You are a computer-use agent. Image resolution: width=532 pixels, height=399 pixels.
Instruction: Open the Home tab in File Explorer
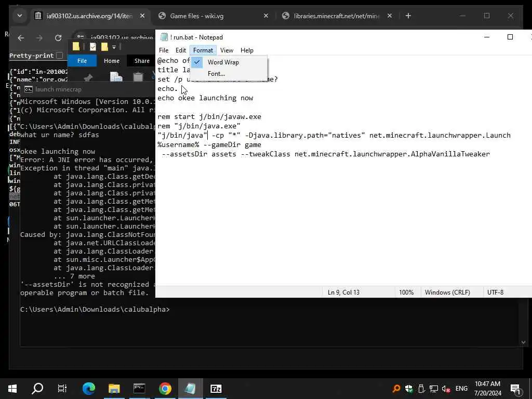tap(112, 61)
